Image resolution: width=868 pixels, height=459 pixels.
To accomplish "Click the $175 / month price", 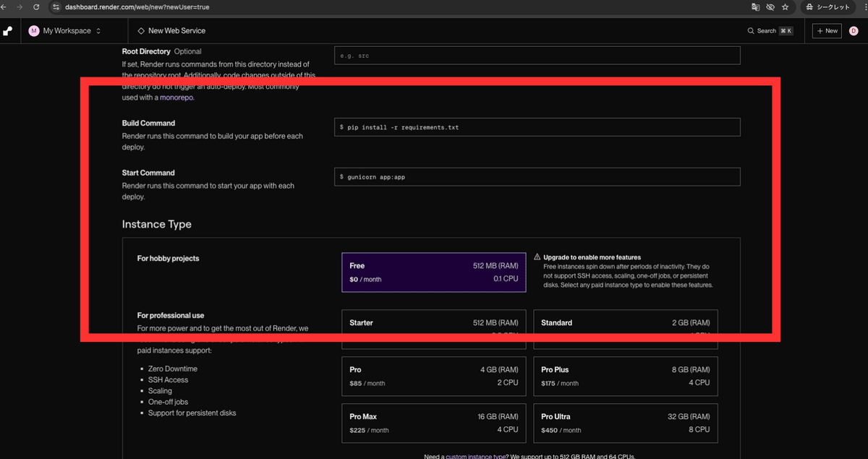I will (561, 383).
